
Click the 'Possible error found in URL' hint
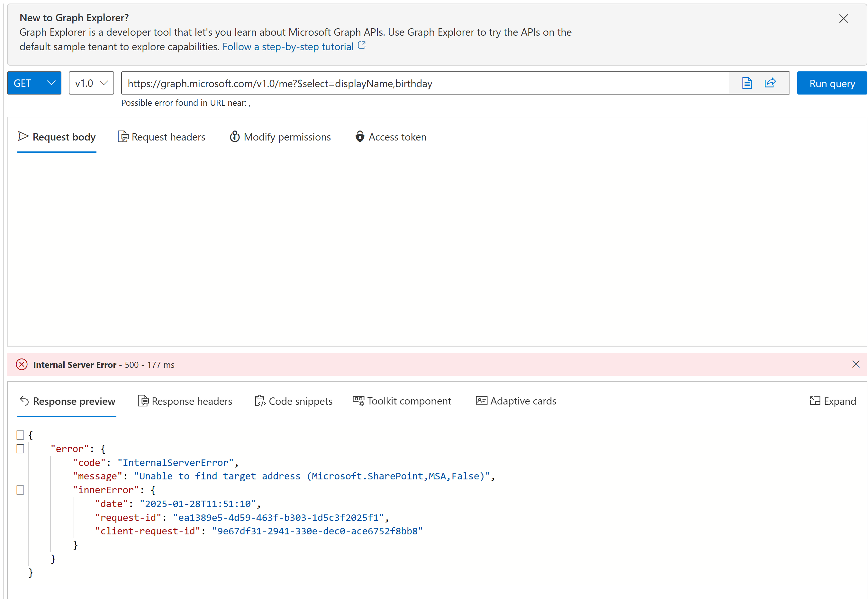pyautogui.click(x=186, y=103)
